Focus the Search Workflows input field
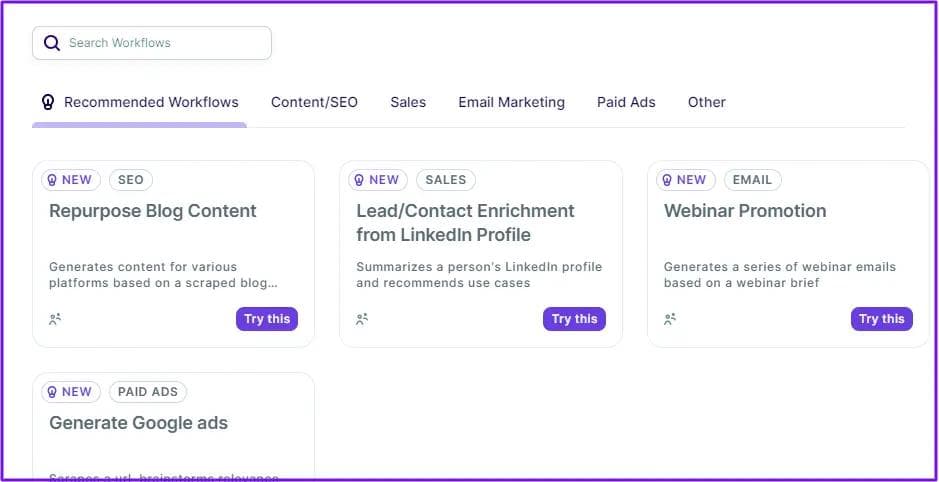939x482 pixels. [x=165, y=43]
